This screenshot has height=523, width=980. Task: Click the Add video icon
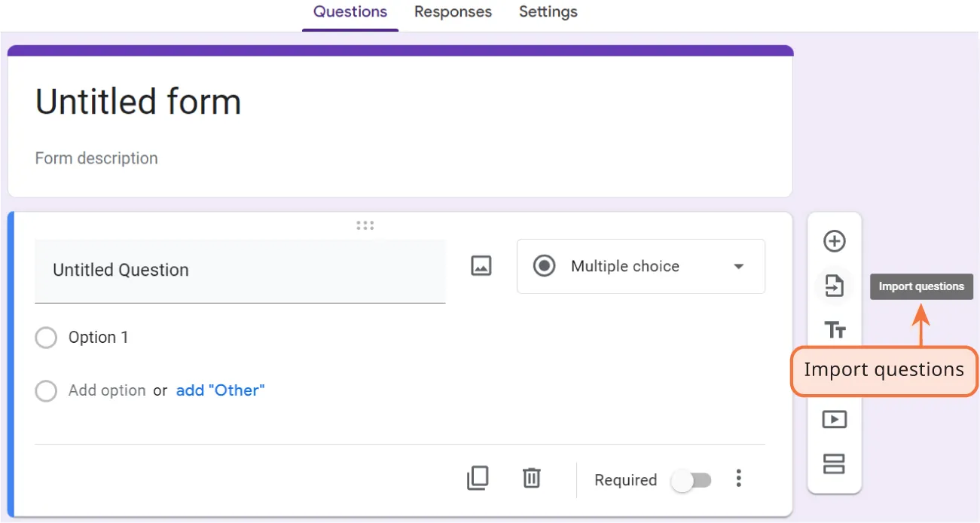(834, 419)
